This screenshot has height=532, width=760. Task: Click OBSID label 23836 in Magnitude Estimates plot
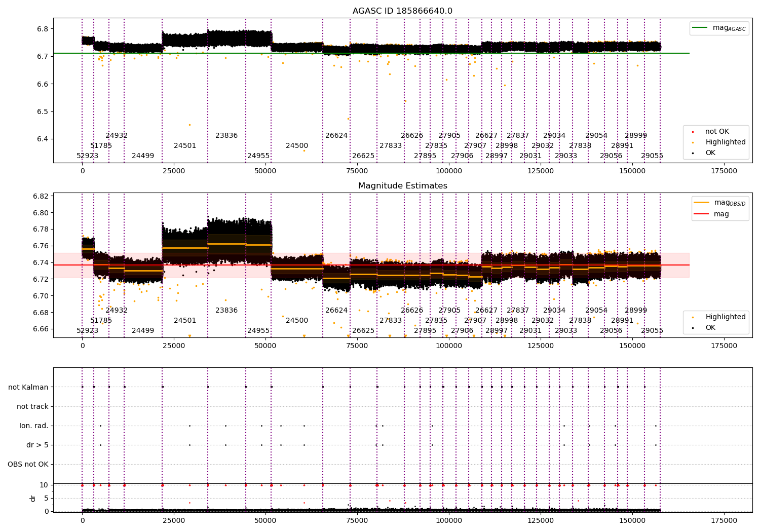pyautogui.click(x=226, y=311)
